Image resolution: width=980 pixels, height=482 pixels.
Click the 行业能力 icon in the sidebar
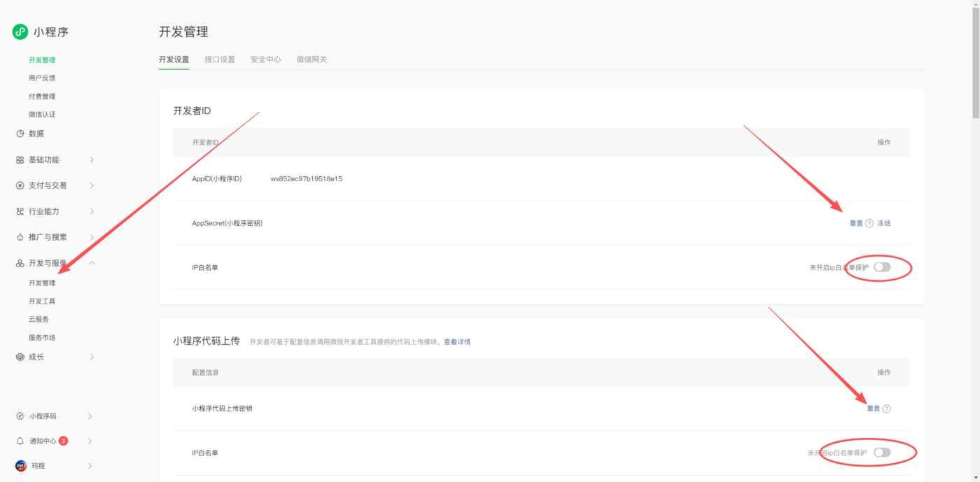20,211
